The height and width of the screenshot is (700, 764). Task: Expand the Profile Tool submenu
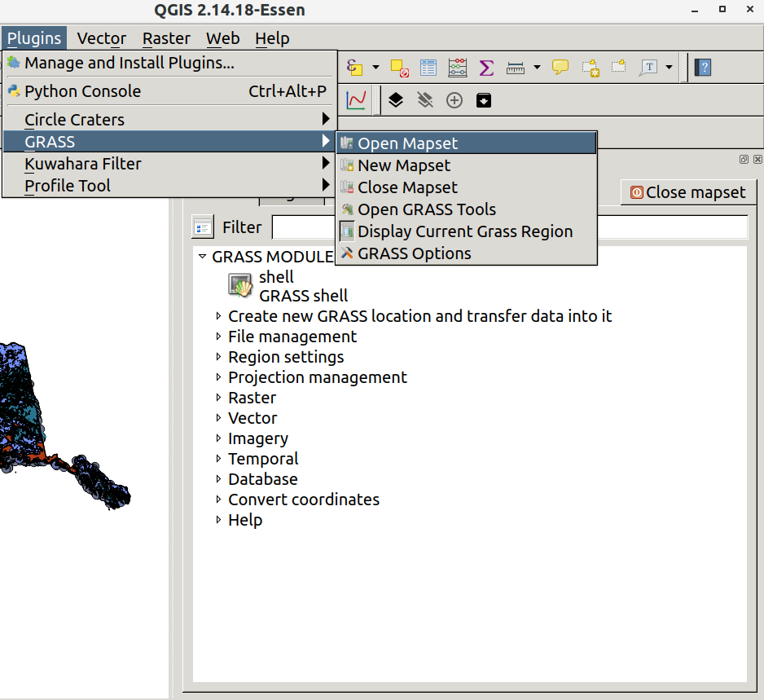169,186
